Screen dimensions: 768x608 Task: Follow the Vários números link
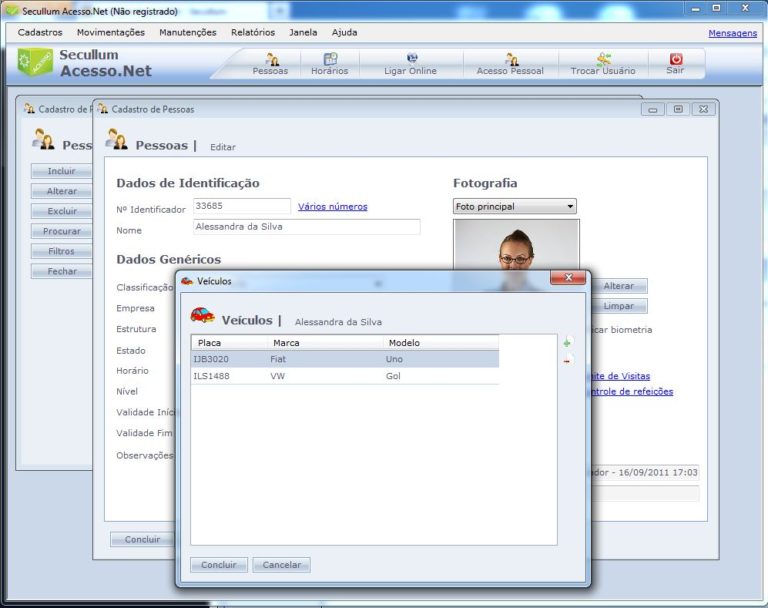coord(332,206)
